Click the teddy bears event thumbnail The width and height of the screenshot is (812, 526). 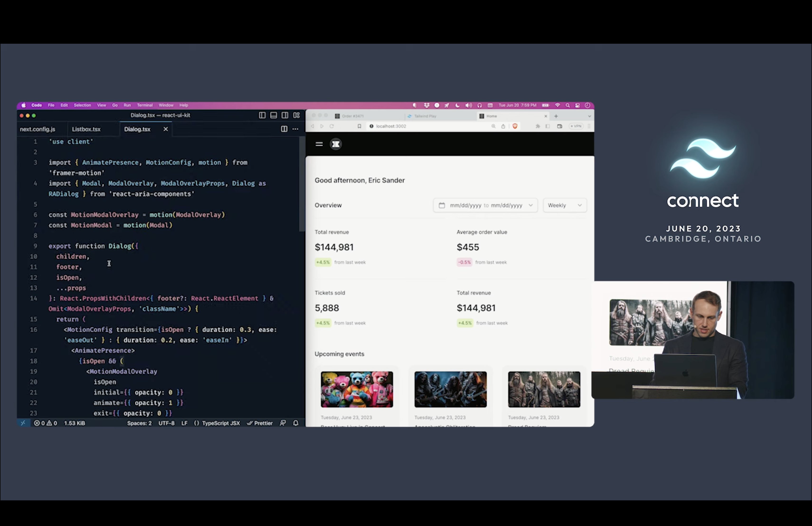point(357,389)
